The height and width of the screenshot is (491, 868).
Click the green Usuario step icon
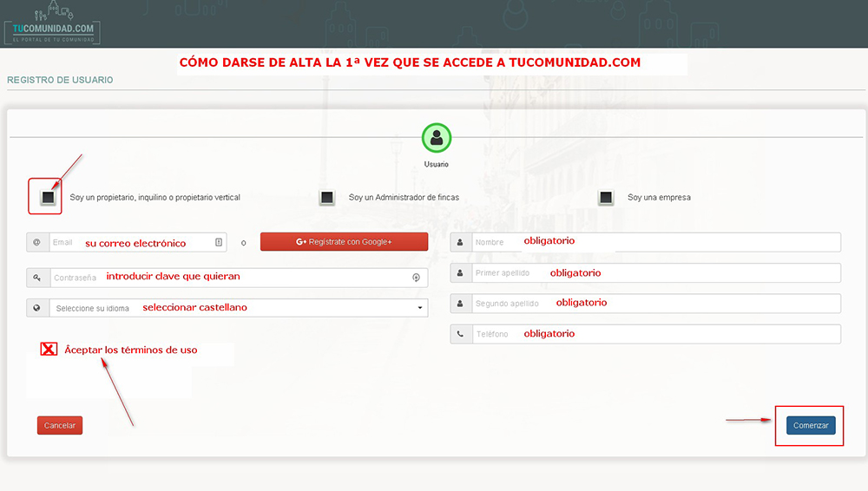437,138
